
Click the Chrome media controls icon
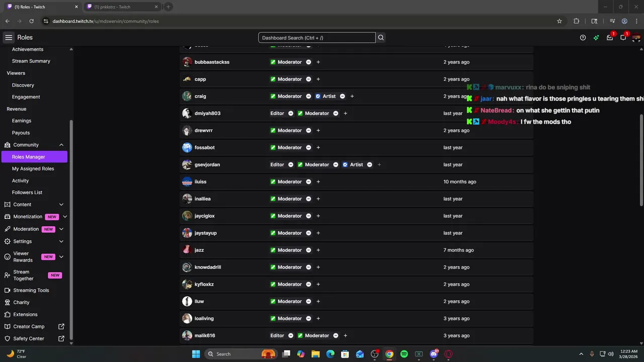coord(612,21)
